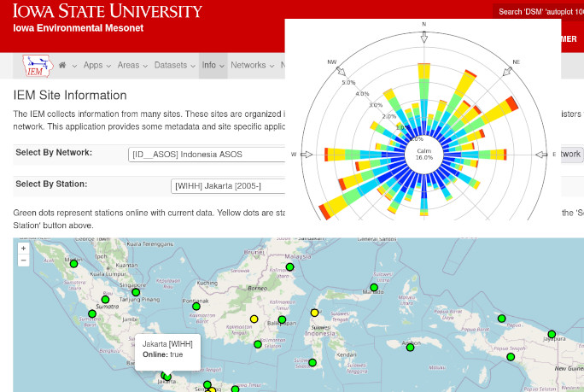Click the 'Online: true' popup text
This screenshot has height=392, width=584.
point(163,354)
